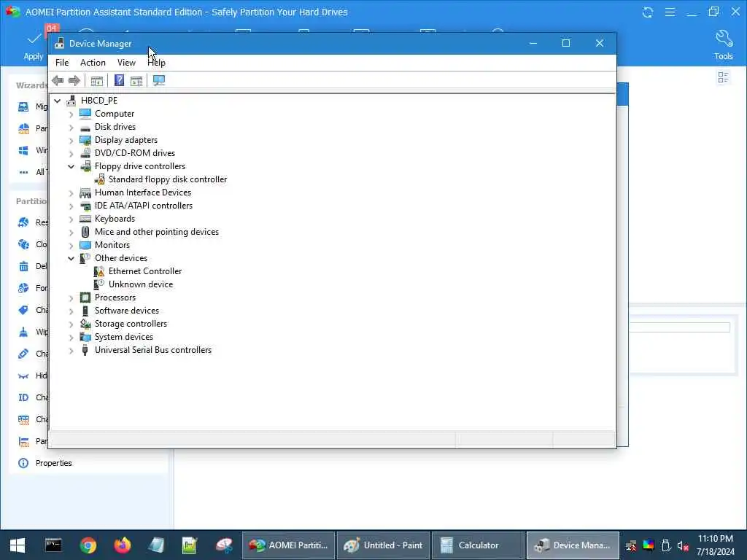The height and width of the screenshot is (560, 747).
Task: Expand the Computer category
Action: (x=71, y=114)
